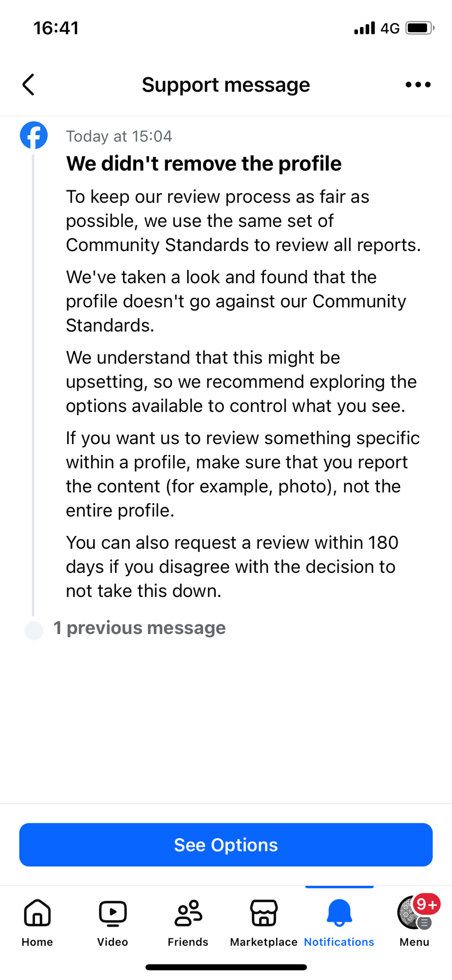Tap the 16:41 clock in status bar
Screen dimensions: 452x980
click(x=56, y=28)
